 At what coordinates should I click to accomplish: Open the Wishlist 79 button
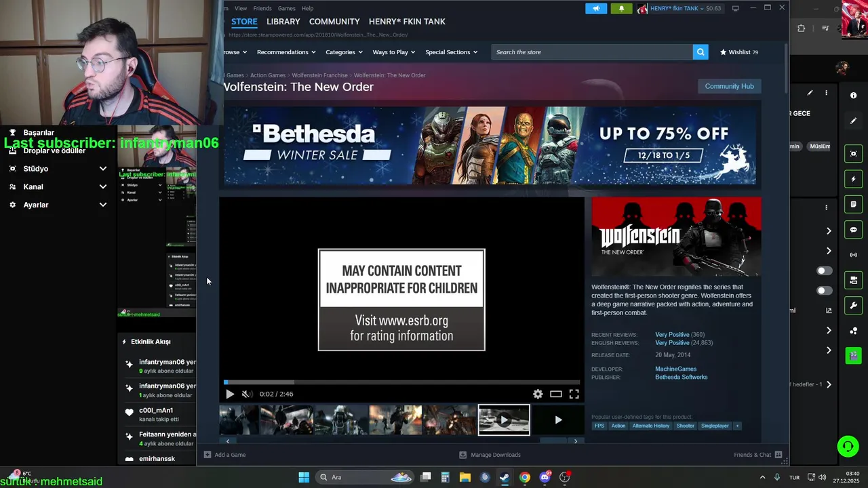pos(738,52)
